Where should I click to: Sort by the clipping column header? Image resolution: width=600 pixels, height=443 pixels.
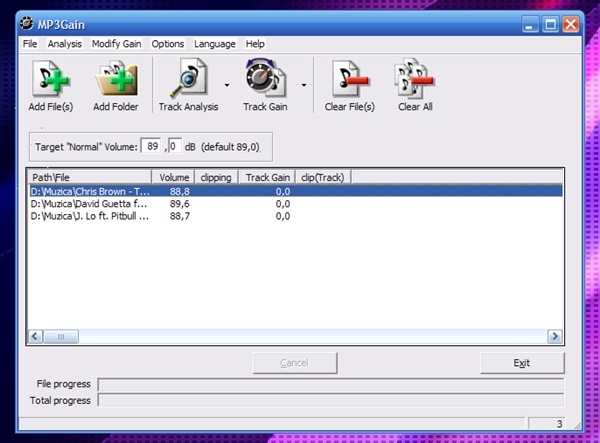pos(217,178)
